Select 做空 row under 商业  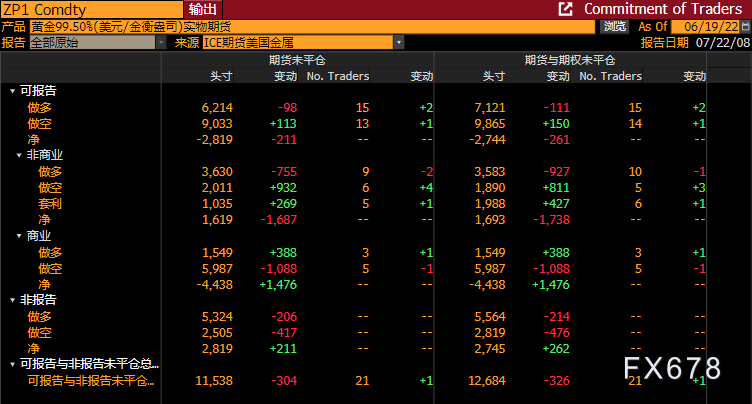(50, 269)
